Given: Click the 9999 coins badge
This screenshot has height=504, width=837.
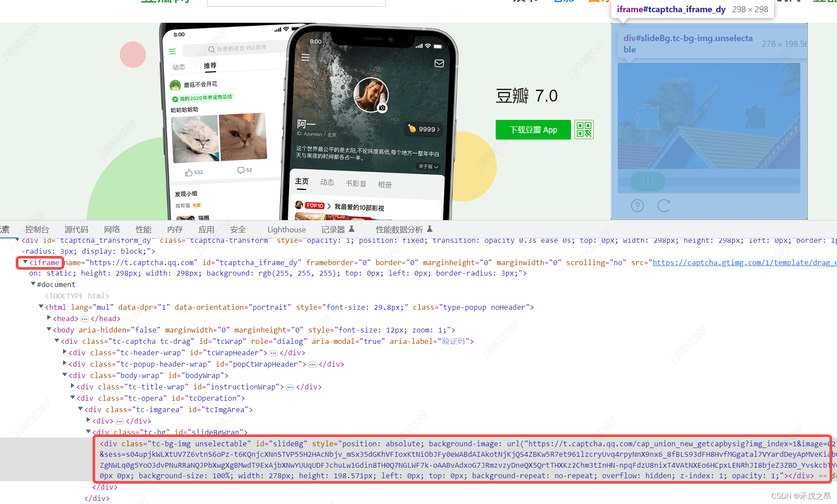Looking at the screenshot, I should pos(424,129).
